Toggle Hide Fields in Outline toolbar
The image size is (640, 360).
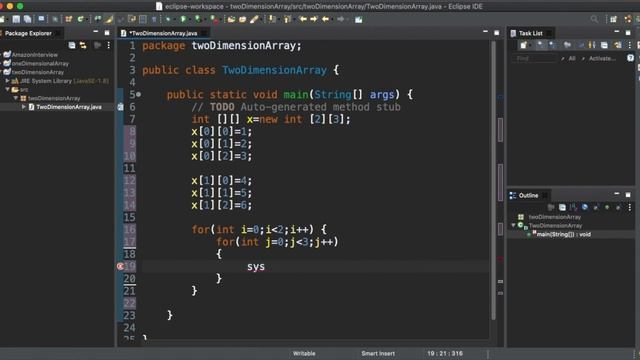pyautogui.click(x=585, y=207)
